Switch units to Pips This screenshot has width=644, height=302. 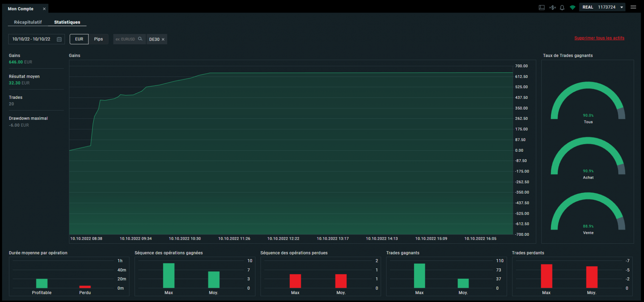coord(98,39)
